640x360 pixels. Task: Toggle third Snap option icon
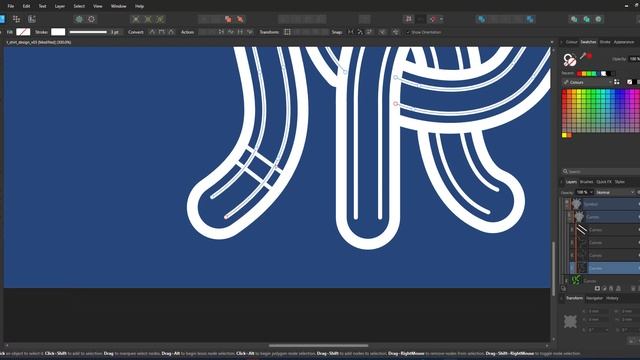pyautogui.click(x=369, y=32)
